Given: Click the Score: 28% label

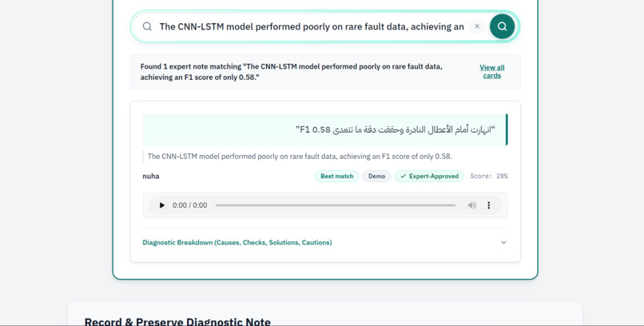Looking at the screenshot, I should point(489,176).
